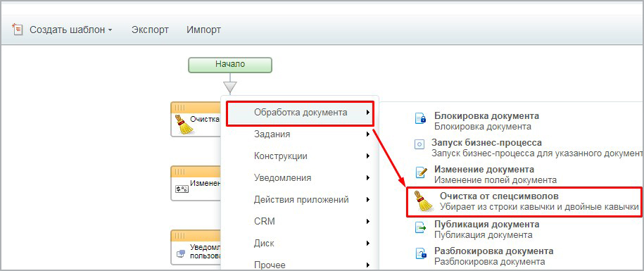Click the Изменение block title bar grip
644x271 pixels.
(x=179, y=172)
